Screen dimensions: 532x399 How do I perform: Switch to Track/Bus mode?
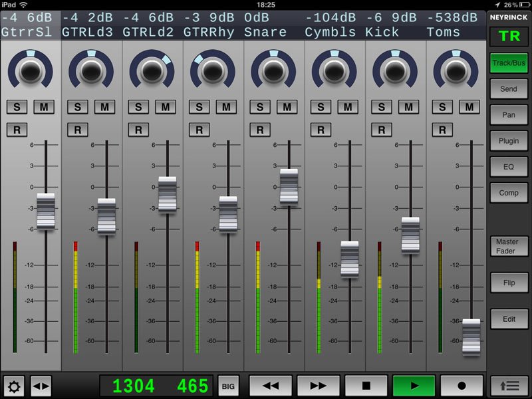click(x=509, y=63)
